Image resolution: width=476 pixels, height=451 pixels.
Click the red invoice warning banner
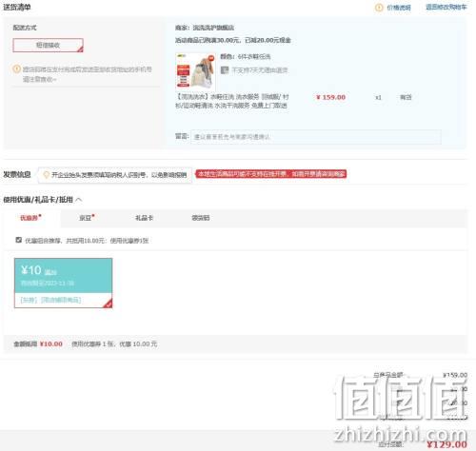click(270, 174)
